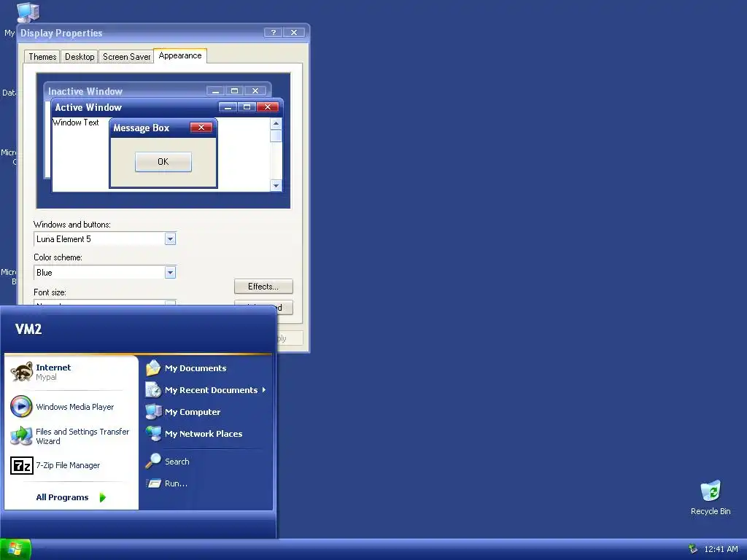Open Files and Settings Transfer Wizard
The image size is (747, 560).
point(71,436)
